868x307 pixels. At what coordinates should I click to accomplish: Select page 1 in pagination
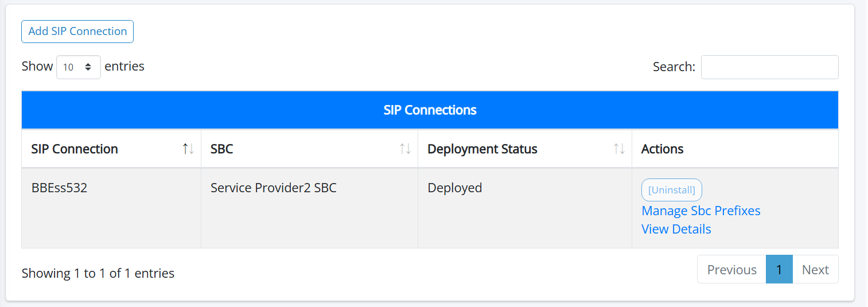click(779, 270)
